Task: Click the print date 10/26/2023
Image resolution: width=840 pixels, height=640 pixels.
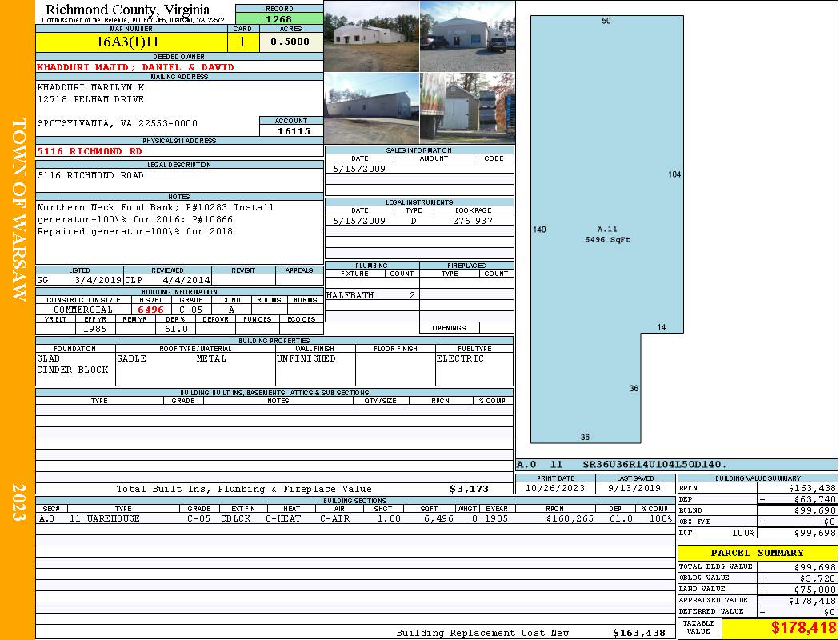Action: 555,487
